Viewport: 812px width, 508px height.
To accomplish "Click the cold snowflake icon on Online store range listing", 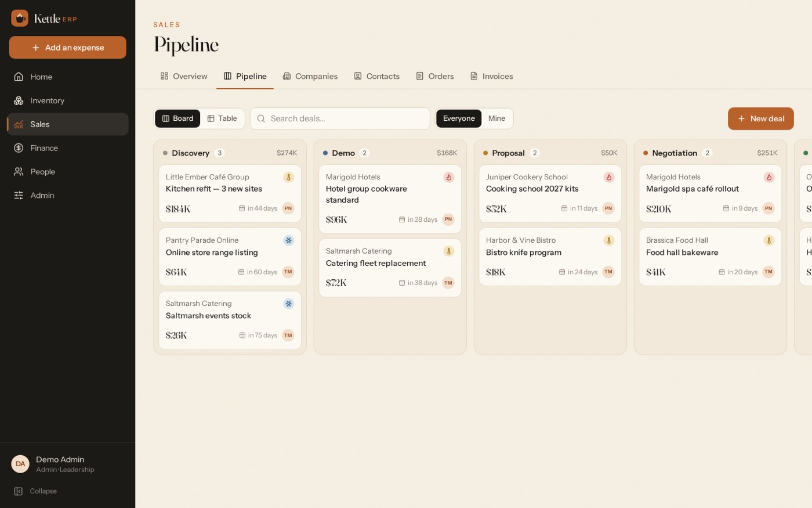I will [x=288, y=240].
